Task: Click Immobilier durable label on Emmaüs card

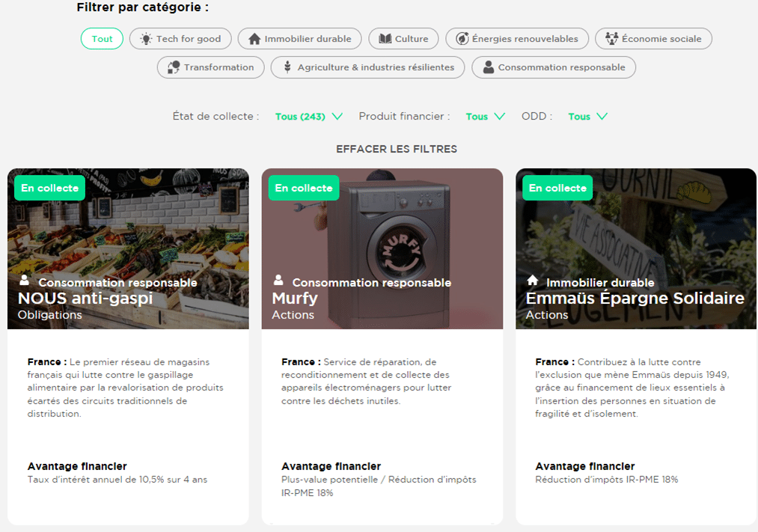Action: pyautogui.click(x=600, y=283)
